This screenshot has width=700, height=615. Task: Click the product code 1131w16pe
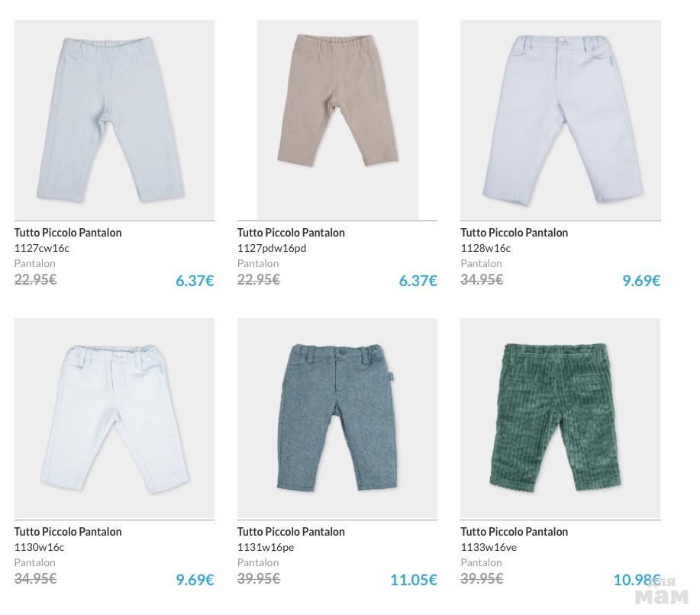tap(266, 547)
